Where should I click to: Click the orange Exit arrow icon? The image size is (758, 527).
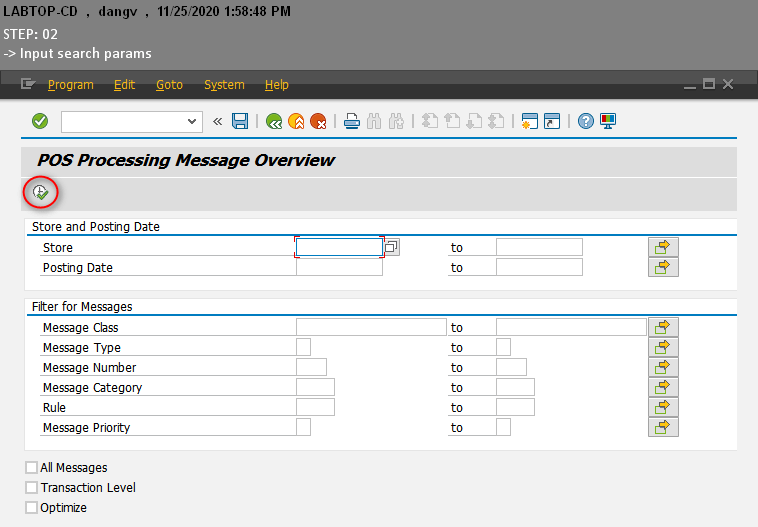[x=296, y=121]
